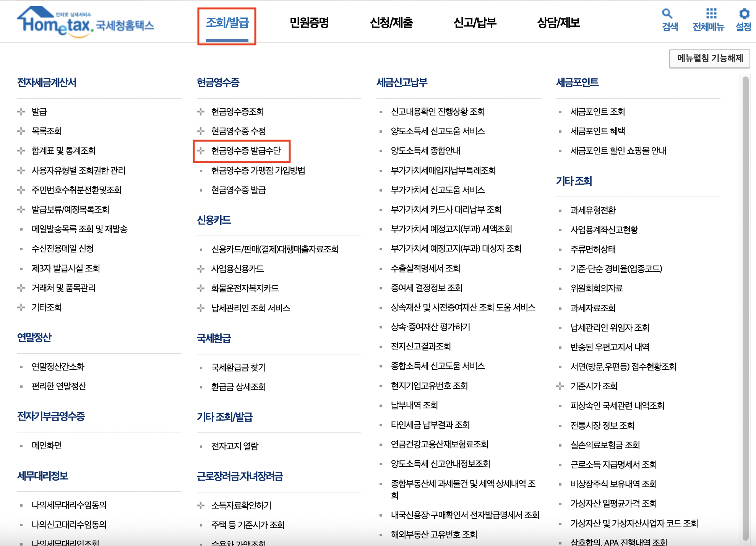Viewport: 756px width, 546px height.
Task: Go to 세금포인트 조회 link
Action: coord(597,112)
